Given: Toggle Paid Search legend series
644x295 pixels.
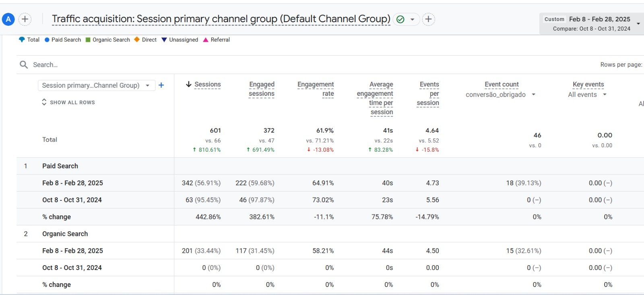Looking at the screenshot, I should point(62,40).
